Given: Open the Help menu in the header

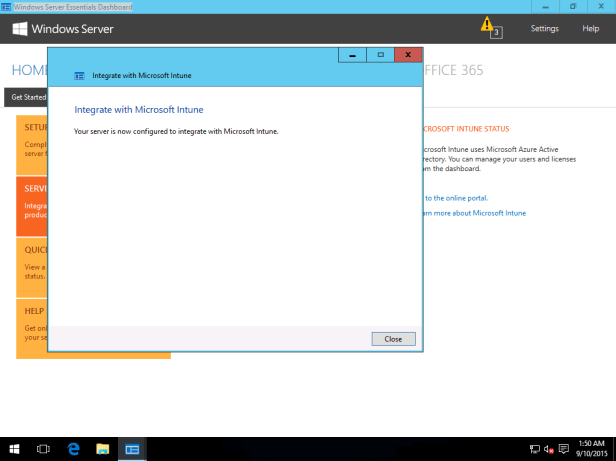Looking at the screenshot, I should pyautogui.click(x=590, y=29).
